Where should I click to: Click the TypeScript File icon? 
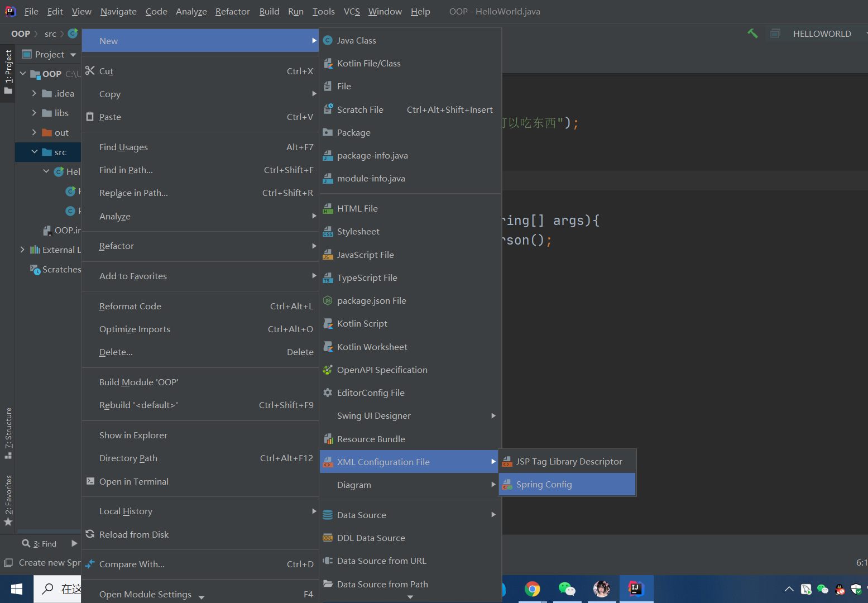[x=328, y=277]
